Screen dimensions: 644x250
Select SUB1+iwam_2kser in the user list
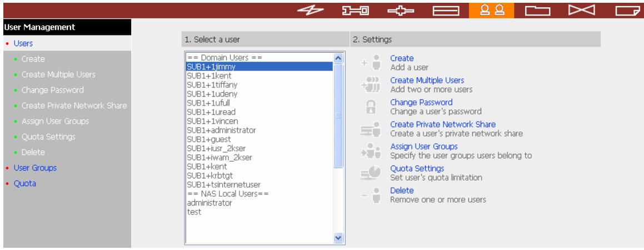[259, 158]
